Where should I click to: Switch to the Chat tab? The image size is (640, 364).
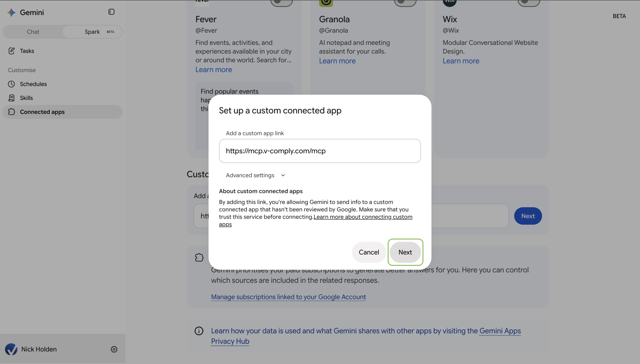[33, 32]
